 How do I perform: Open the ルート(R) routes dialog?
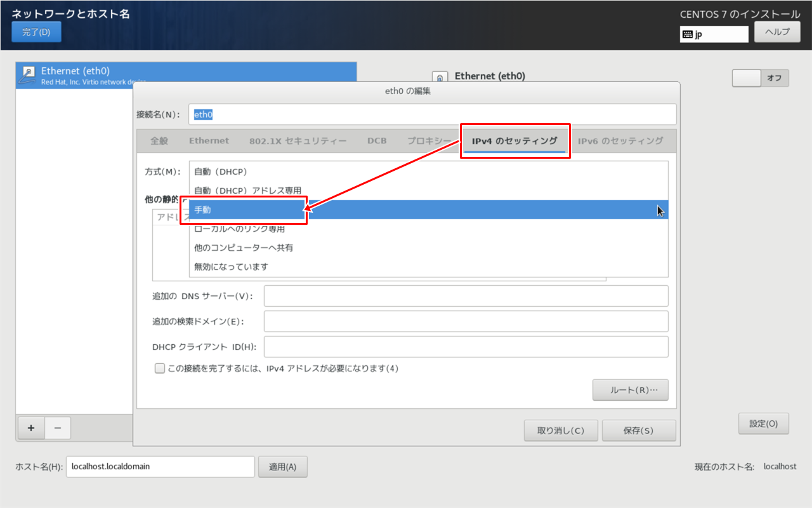click(631, 390)
